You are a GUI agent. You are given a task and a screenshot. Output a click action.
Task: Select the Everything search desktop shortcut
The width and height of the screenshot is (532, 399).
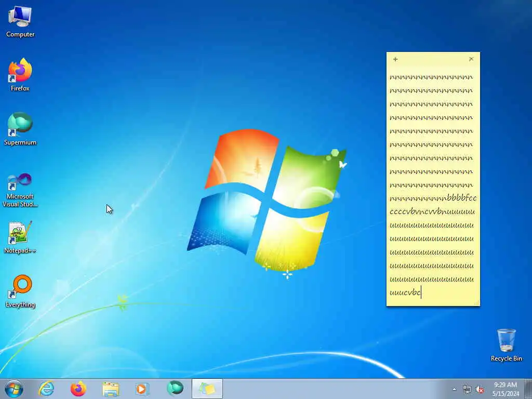tap(20, 291)
